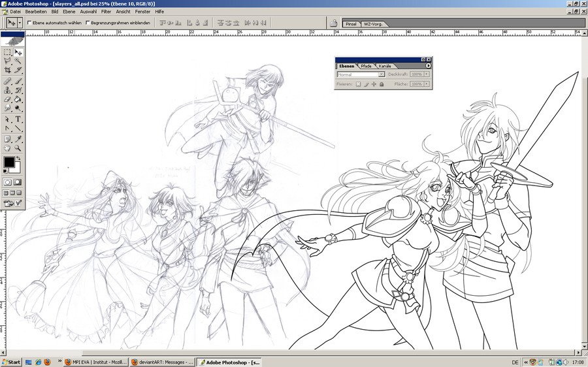Image resolution: width=588 pixels, height=367 pixels.
Task: Swap foreground and background colors
Action: [x=18, y=159]
